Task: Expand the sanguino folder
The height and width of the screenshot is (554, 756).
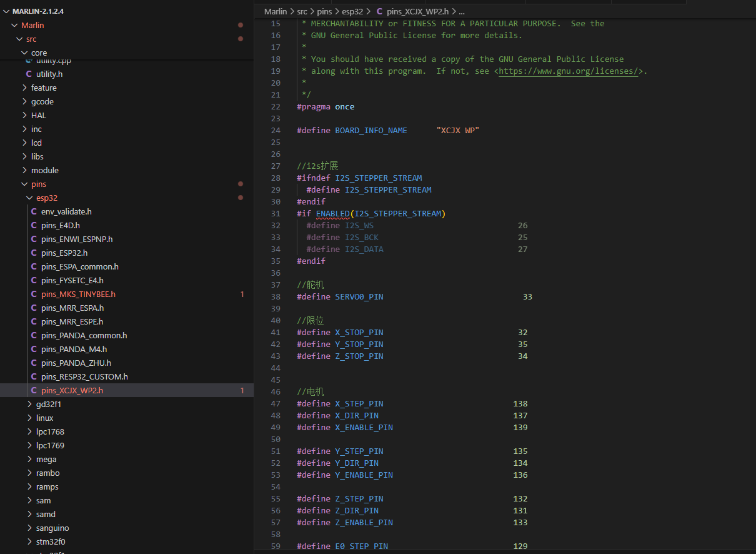Action: click(x=30, y=528)
